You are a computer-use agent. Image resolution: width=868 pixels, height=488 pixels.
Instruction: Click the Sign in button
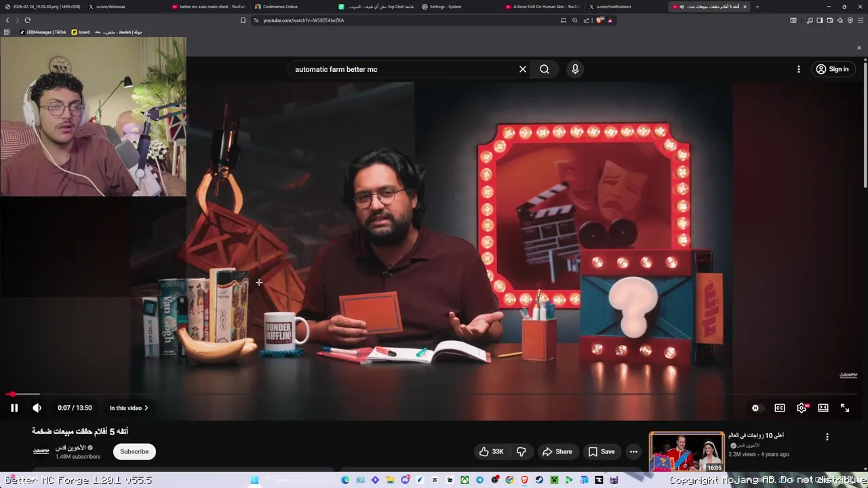click(x=832, y=69)
